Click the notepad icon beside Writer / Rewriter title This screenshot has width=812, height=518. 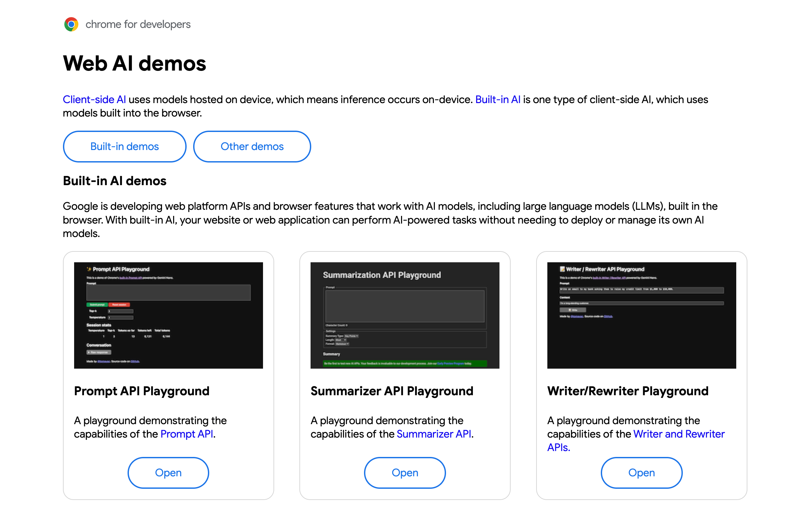point(562,269)
